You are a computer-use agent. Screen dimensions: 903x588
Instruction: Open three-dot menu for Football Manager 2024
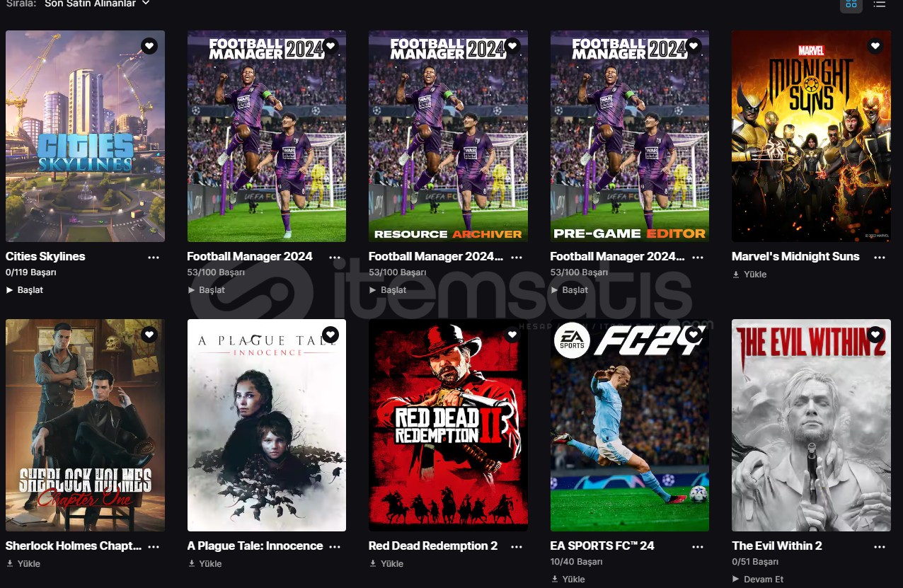click(x=335, y=258)
